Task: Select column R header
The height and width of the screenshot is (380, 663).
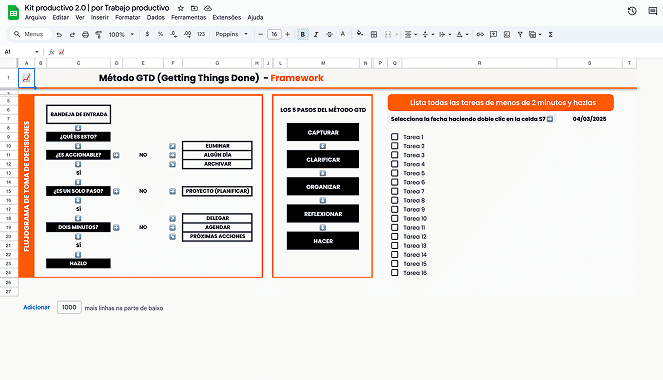Action: (x=479, y=63)
